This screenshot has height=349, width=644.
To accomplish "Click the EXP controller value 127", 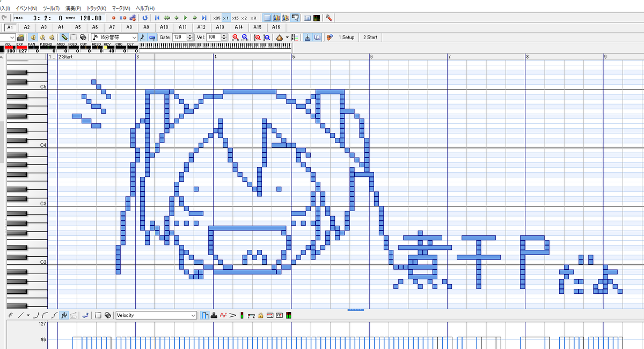I will tap(23, 51).
